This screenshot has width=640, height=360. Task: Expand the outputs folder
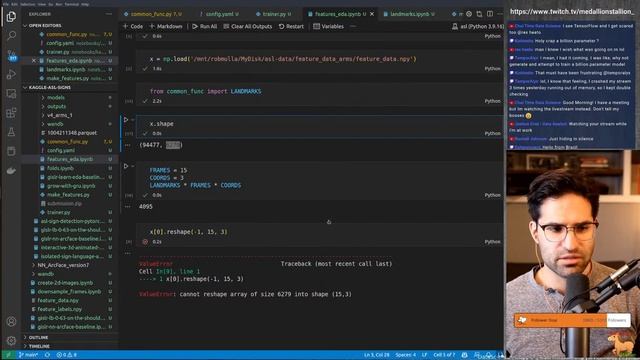[x=43, y=106]
